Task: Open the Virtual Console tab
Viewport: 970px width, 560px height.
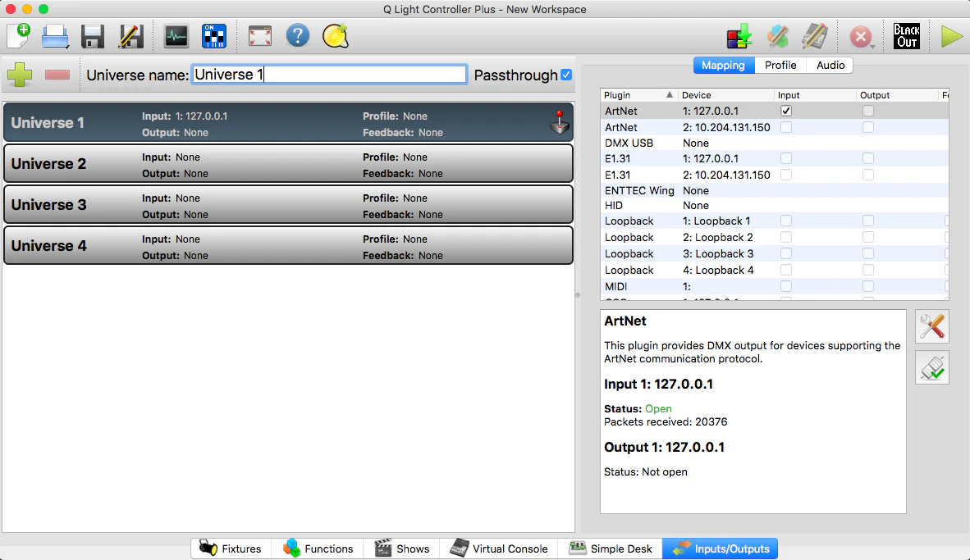Action: (x=499, y=549)
